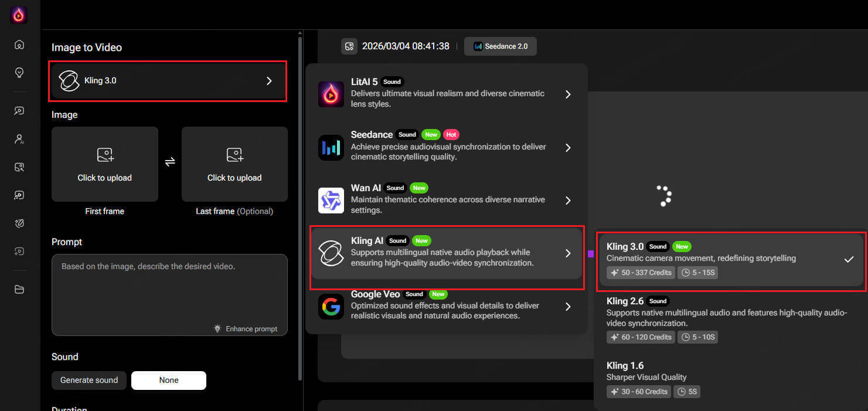
Task: Click the First frame upload box
Action: click(x=105, y=164)
